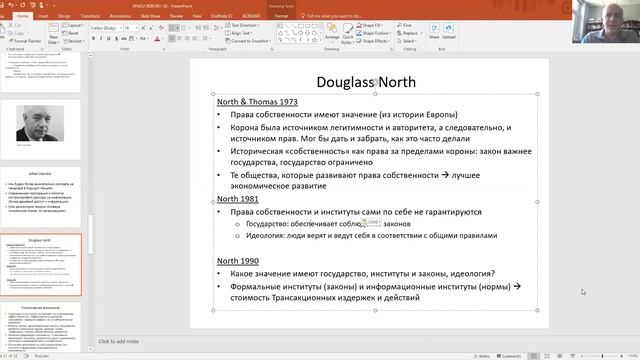Click the zoom slider in the status bar
The image size is (640, 360).
pyautogui.click(x=602, y=356)
